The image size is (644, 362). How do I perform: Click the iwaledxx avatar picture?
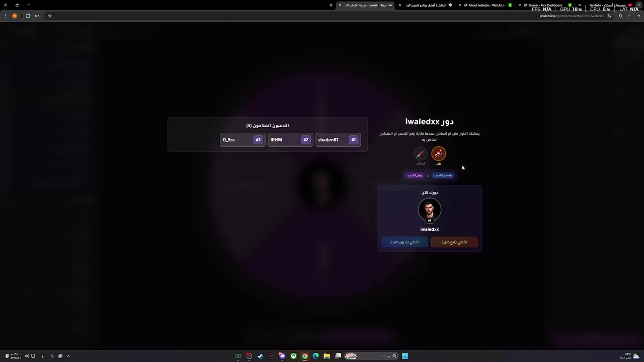(430, 210)
